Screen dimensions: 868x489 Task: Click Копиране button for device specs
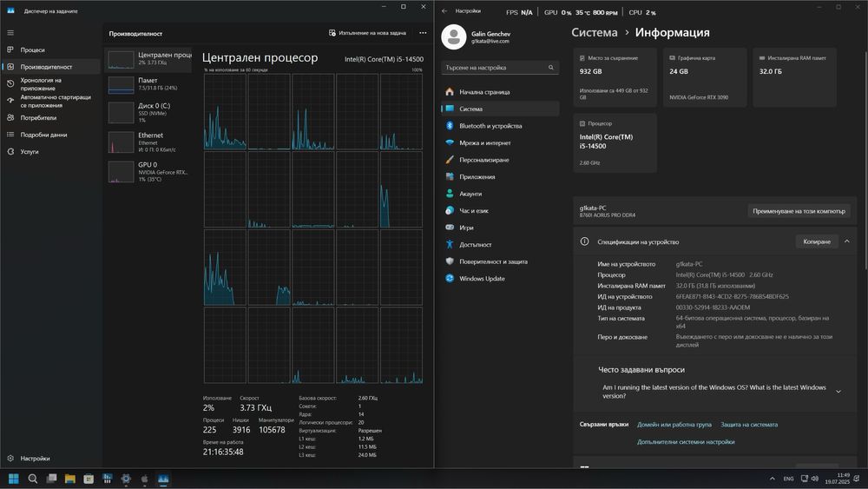tap(817, 241)
